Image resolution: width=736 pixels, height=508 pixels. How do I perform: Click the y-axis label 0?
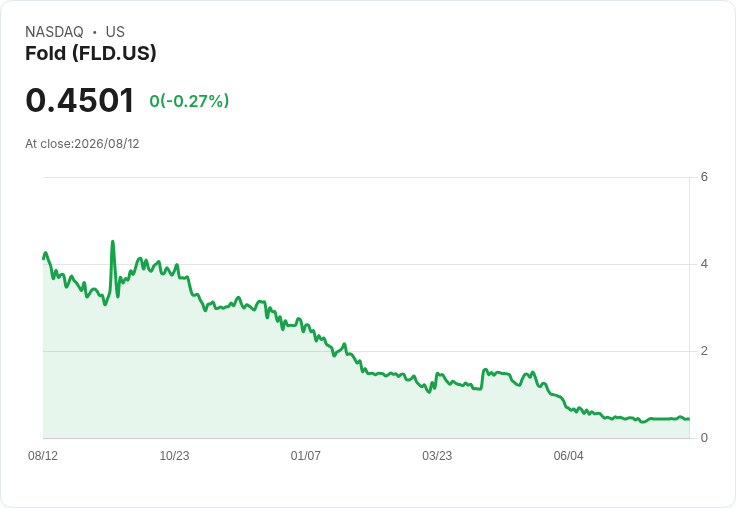click(x=704, y=438)
